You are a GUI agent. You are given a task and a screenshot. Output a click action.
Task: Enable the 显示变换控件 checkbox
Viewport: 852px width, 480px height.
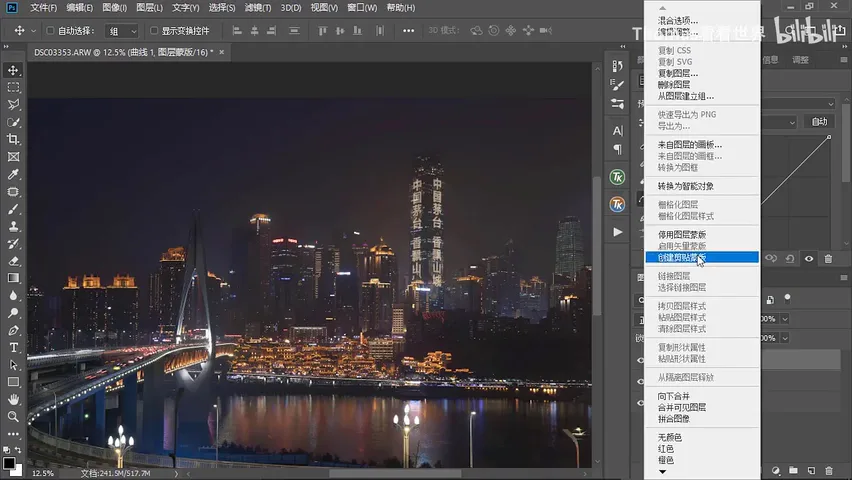coord(154,31)
